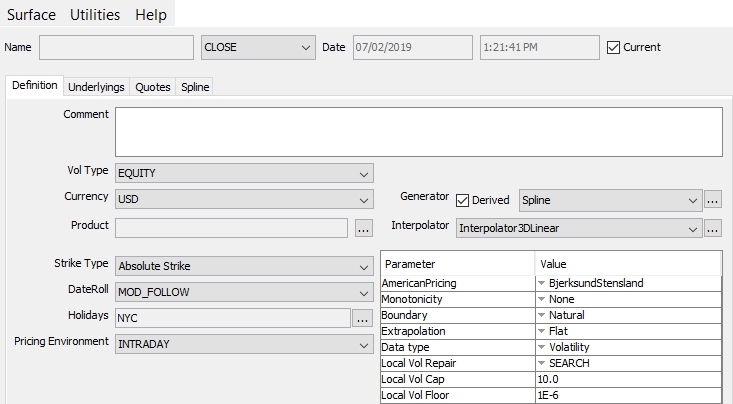Image resolution: width=733 pixels, height=404 pixels.
Task: Switch to the Underlyings tab
Action: coord(96,87)
